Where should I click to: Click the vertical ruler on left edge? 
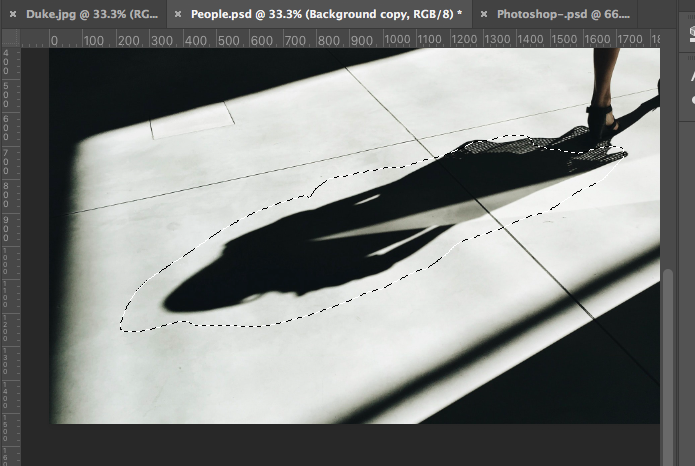[x=10, y=250]
